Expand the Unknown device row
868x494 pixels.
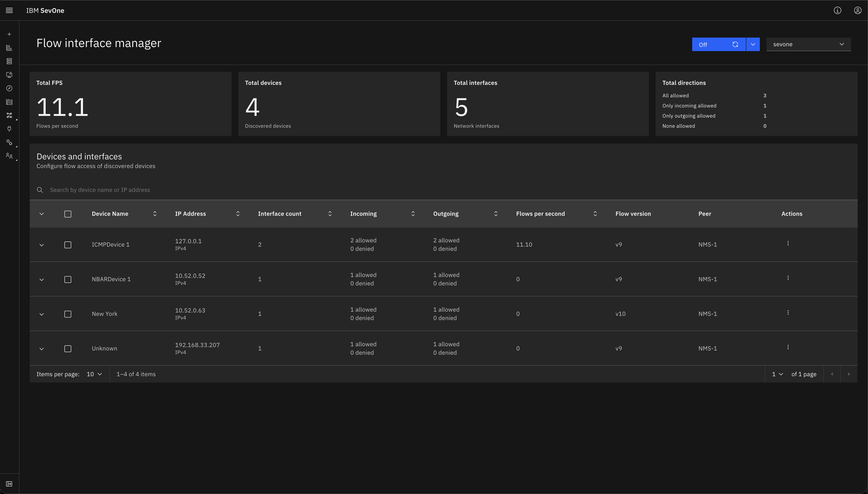42,349
